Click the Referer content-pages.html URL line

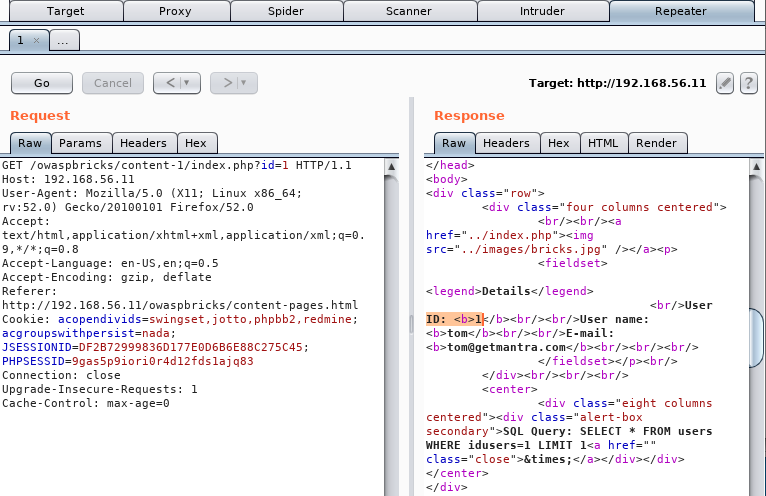(x=180, y=305)
